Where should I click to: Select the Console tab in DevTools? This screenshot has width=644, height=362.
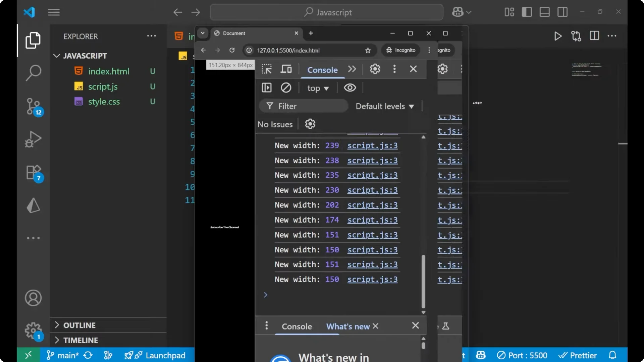click(322, 70)
